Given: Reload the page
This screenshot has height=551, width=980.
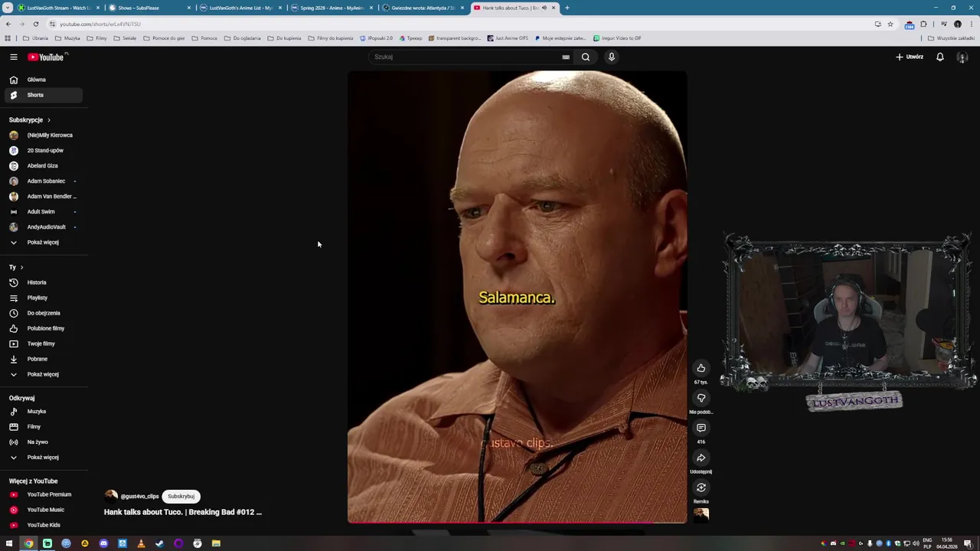Looking at the screenshot, I should coord(35,24).
